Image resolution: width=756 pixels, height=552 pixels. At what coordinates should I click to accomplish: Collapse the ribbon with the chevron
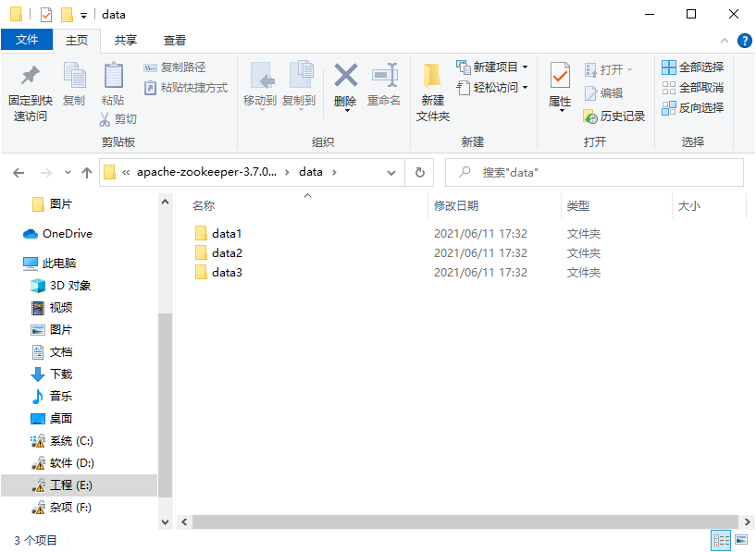[x=725, y=41]
